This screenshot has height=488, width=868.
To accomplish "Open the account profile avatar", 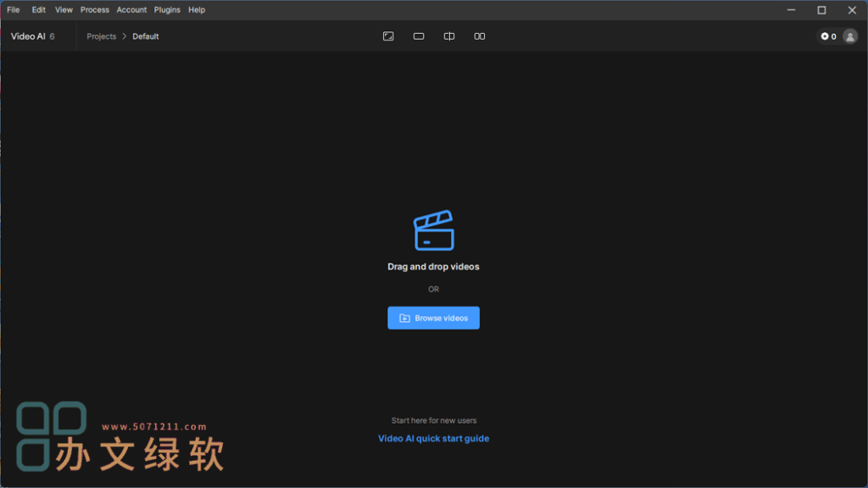I will click(x=849, y=36).
